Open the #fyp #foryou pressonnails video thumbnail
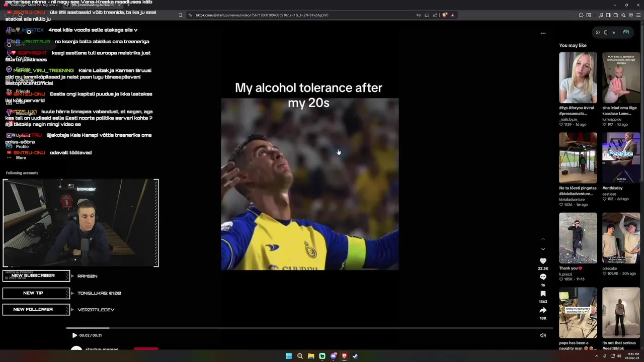Image resolution: width=644 pixels, height=362 pixels. 578,78
